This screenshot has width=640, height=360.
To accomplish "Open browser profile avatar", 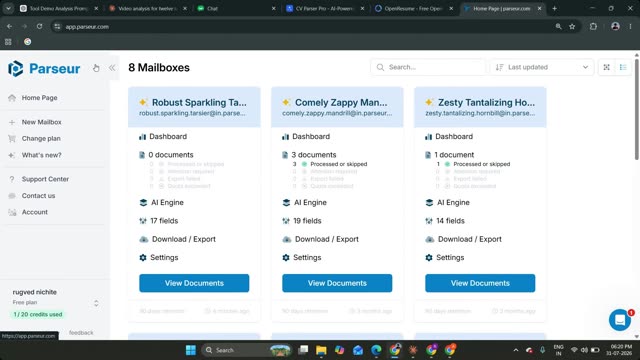I will (x=615, y=27).
